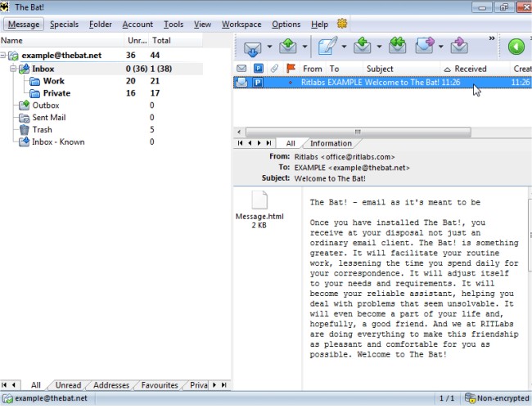This screenshot has width=532, height=413.
Task: Click the Reply to All toolbar icon
Action: pyautogui.click(x=397, y=47)
